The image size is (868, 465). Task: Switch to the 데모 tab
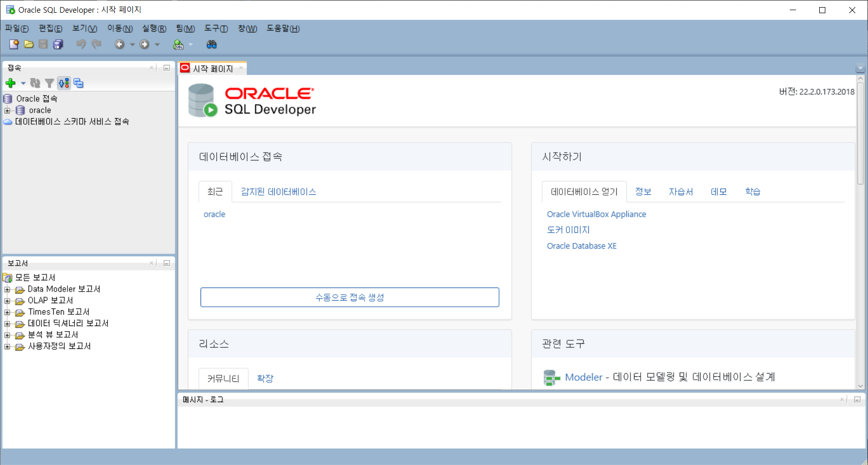point(719,192)
